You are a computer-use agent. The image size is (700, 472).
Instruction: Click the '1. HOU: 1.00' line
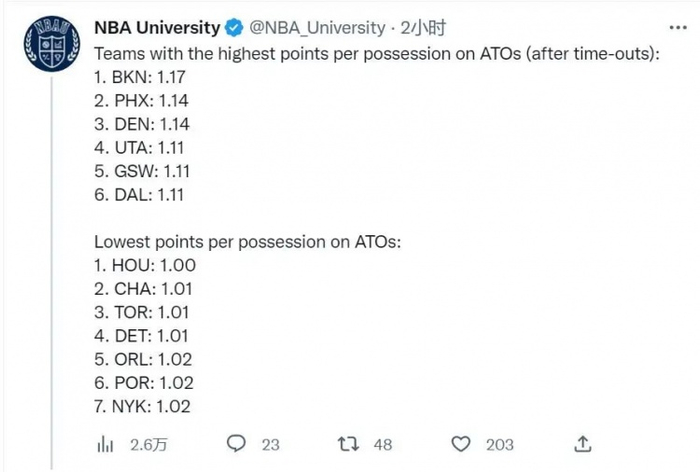[145, 265]
